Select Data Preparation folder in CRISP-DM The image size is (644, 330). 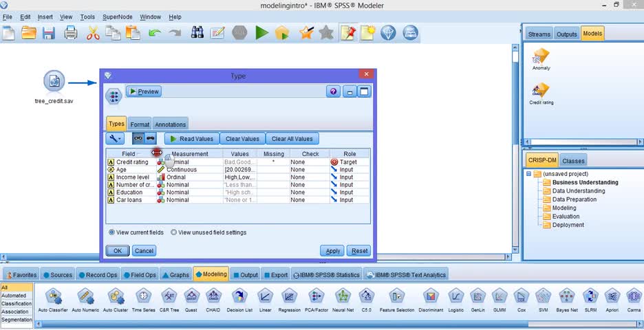[x=574, y=199]
